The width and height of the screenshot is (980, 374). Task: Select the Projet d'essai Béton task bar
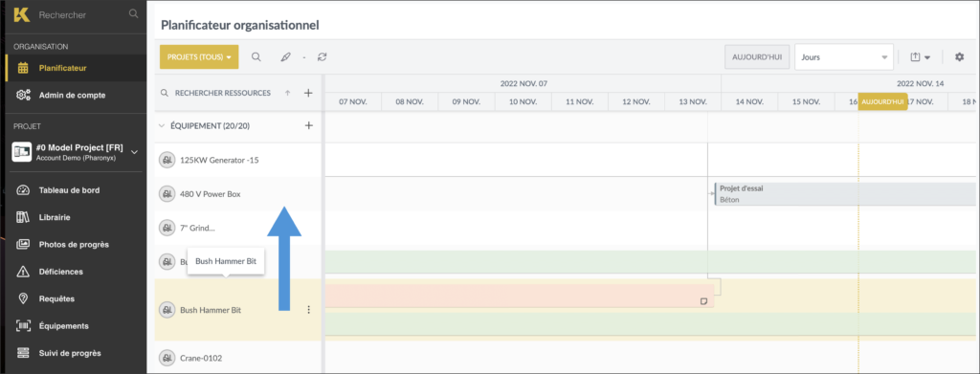click(845, 194)
